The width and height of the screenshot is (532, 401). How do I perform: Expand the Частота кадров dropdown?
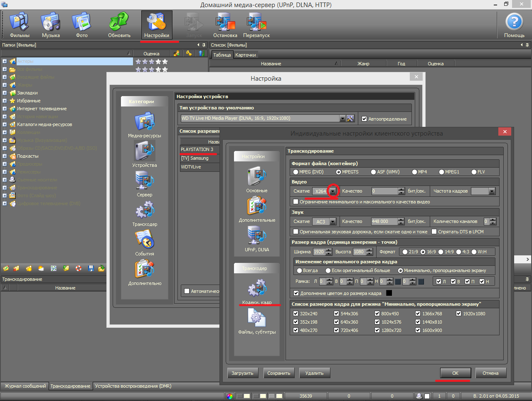click(492, 191)
